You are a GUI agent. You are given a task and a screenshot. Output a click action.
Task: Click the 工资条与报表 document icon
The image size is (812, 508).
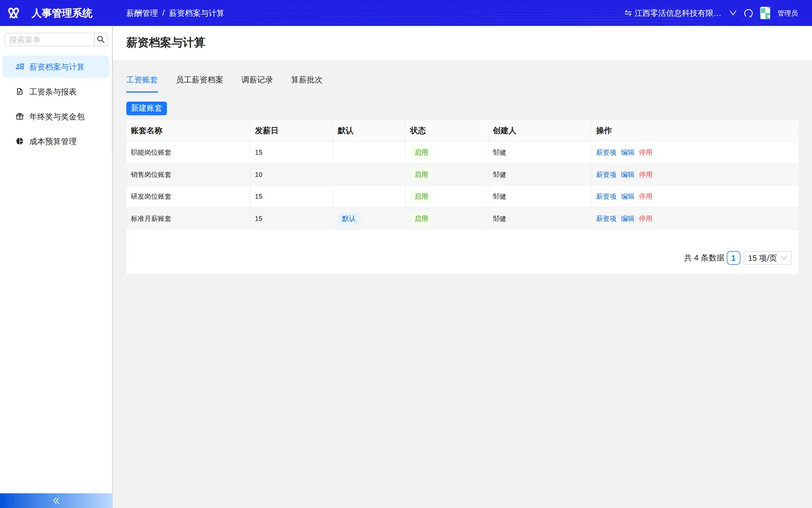(x=20, y=91)
